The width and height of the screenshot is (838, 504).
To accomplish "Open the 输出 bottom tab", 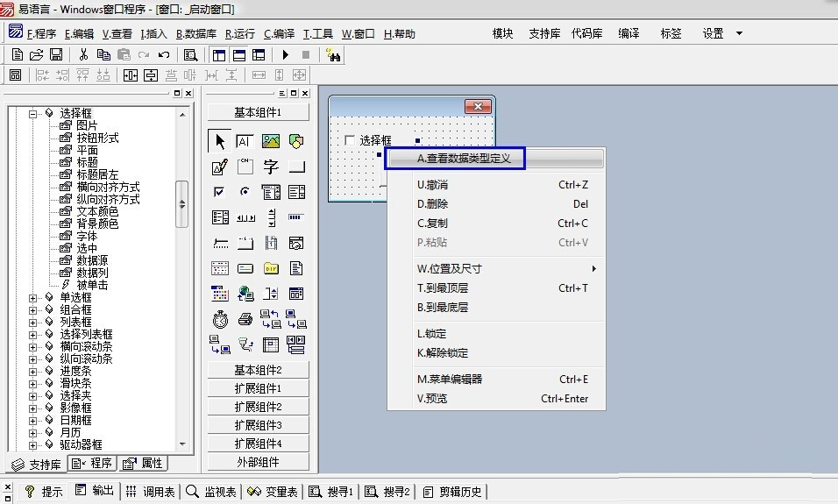I will [96, 491].
